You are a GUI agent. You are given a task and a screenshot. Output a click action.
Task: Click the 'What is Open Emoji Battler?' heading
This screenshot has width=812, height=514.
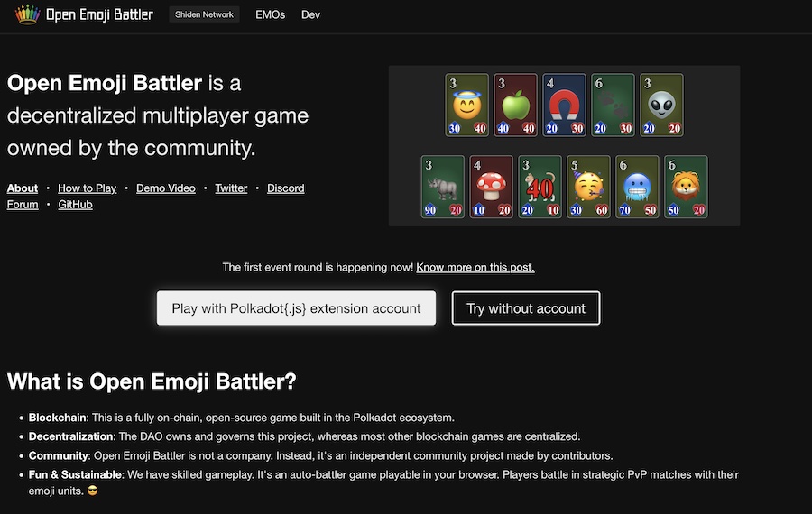[152, 381]
